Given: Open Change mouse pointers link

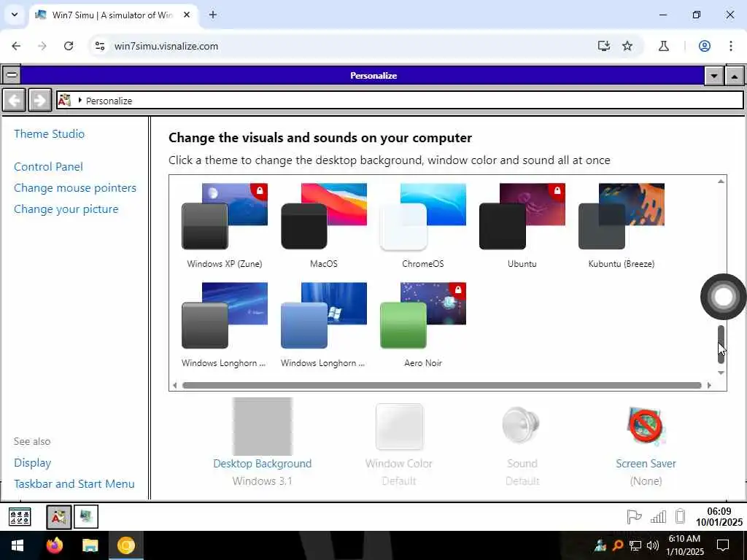Looking at the screenshot, I should point(75,188).
